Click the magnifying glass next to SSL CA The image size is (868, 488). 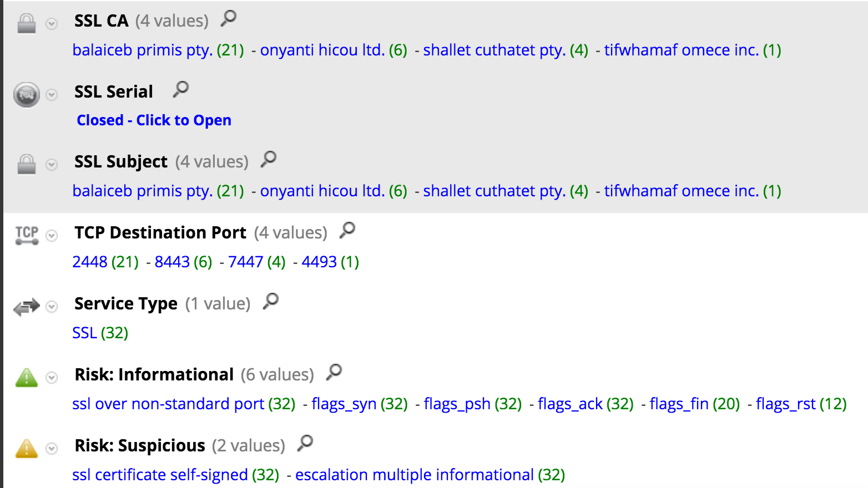coord(229,18)
